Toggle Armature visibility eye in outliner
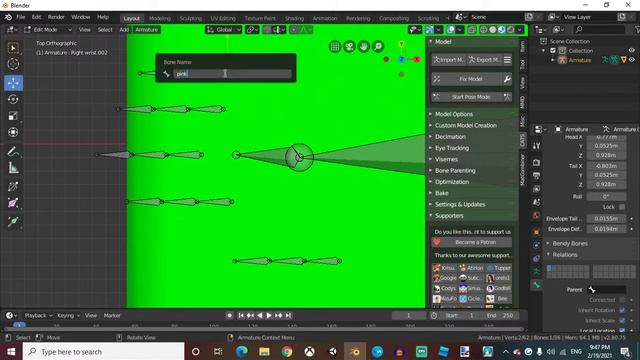Viewport: 640px width, 360px height. [632, 60]
